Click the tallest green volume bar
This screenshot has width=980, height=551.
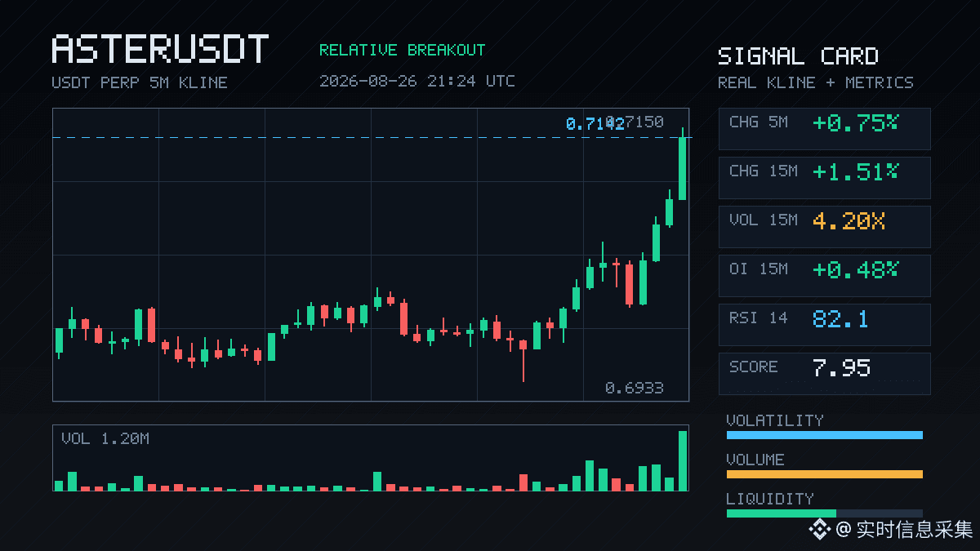click(683, 460)
